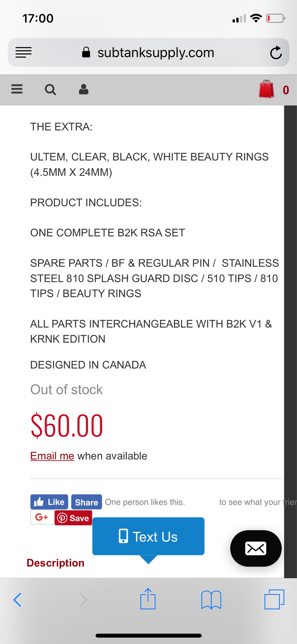297x644 pixels.
Task: Open Safari bookmarks book icon
Action: [211, 600]
